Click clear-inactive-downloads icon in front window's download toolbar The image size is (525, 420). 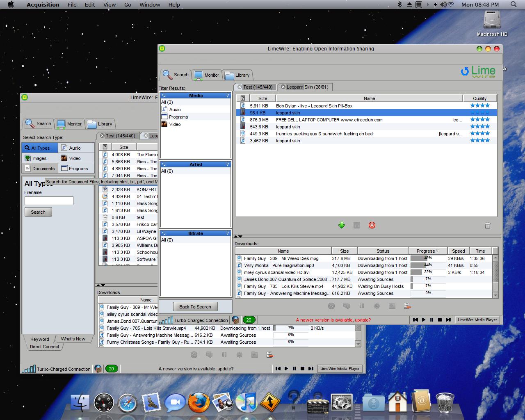[407, 306]
